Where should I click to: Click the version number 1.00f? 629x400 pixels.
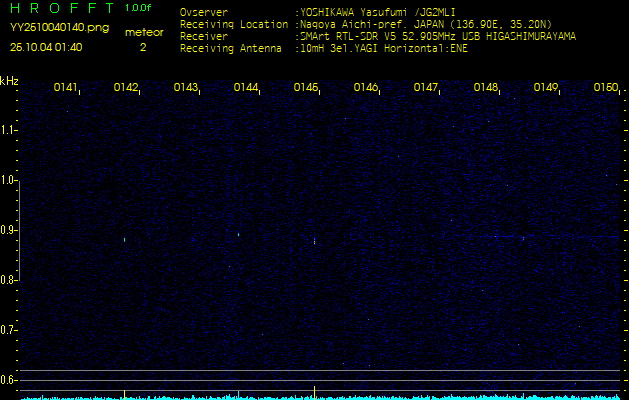coord(138,8)
